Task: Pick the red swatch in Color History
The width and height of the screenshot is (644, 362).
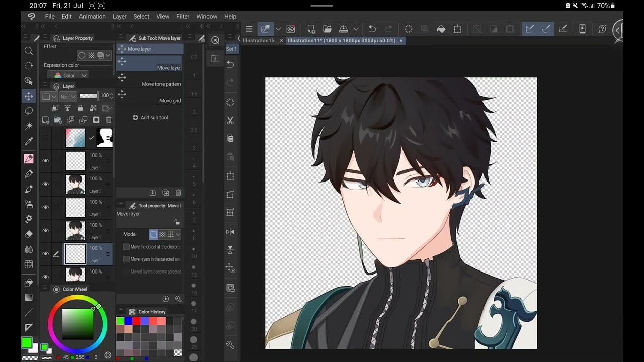Action: pos(136,321)
